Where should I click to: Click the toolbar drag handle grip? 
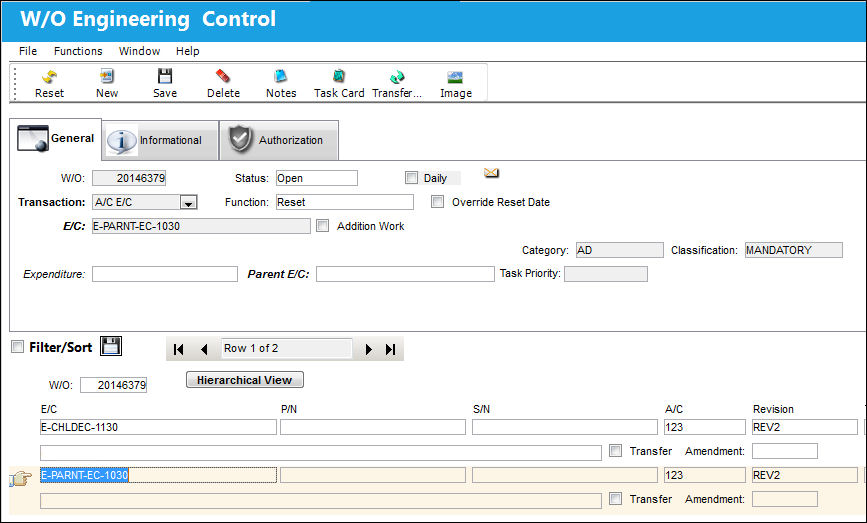coord(15,83)
